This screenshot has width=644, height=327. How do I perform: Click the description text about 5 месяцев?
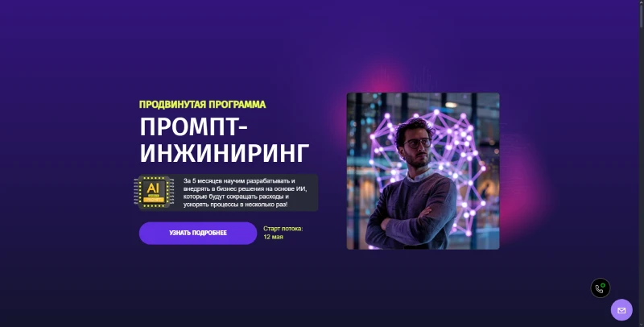pos(246,192)
